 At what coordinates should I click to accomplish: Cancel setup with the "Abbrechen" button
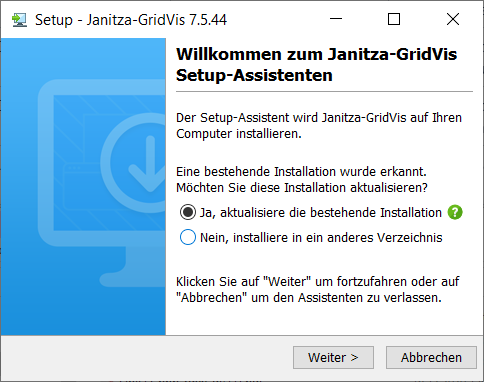tap(431, 357)
